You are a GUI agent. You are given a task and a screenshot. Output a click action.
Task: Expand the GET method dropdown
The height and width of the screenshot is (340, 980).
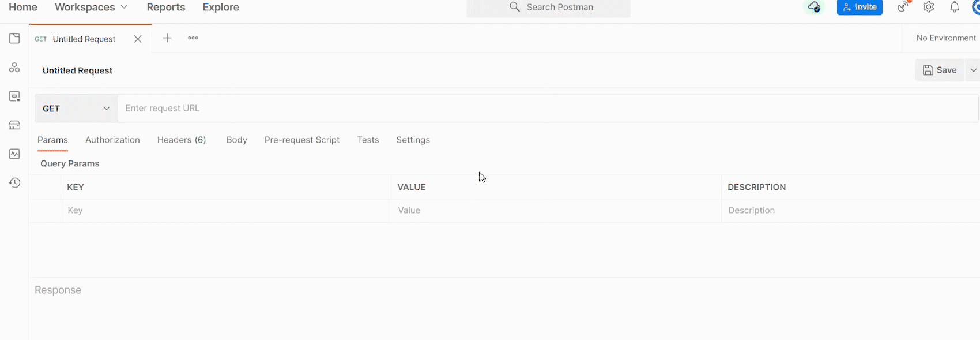pos(77,109)
